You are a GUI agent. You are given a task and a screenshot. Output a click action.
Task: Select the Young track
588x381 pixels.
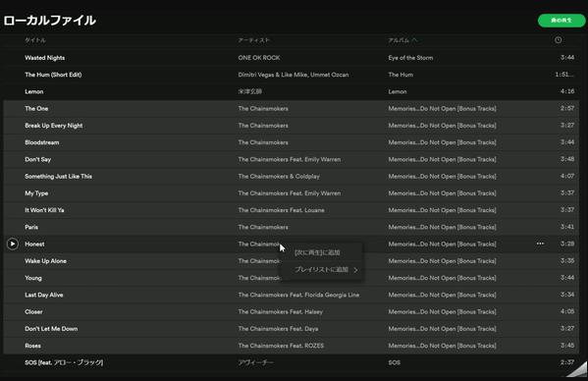(x=33, y=278)
